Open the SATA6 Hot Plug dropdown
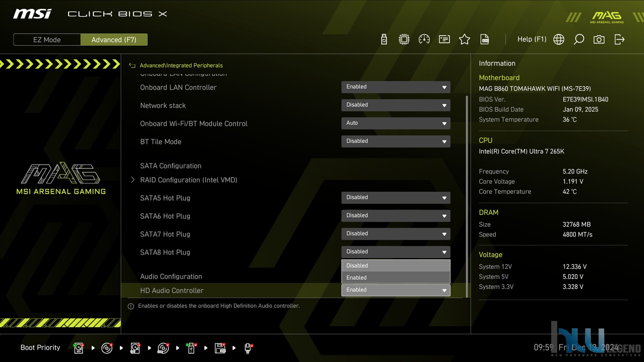 pos(396,216)
